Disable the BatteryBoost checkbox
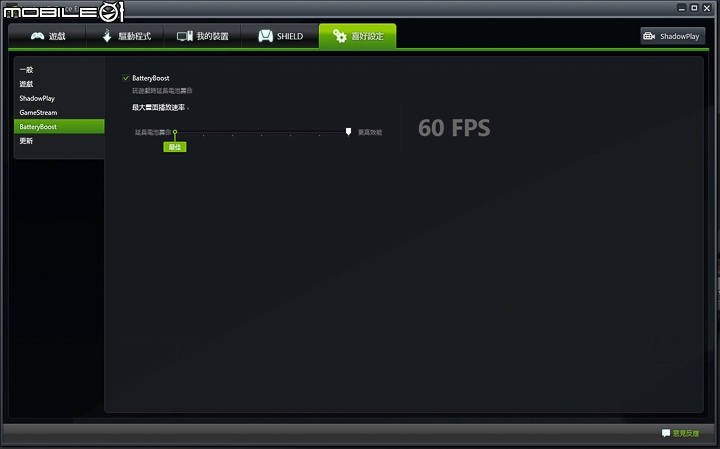 pyautogui.click(x=126, y=78)
